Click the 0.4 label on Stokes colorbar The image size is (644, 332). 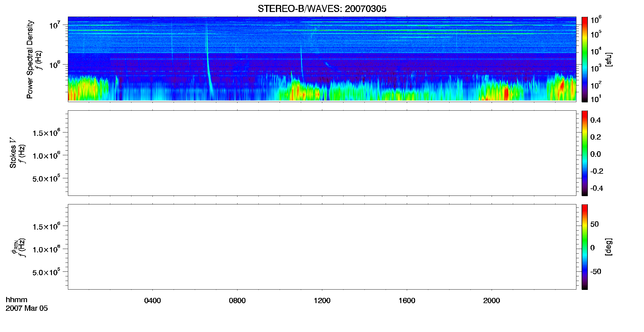click(595, 120)
